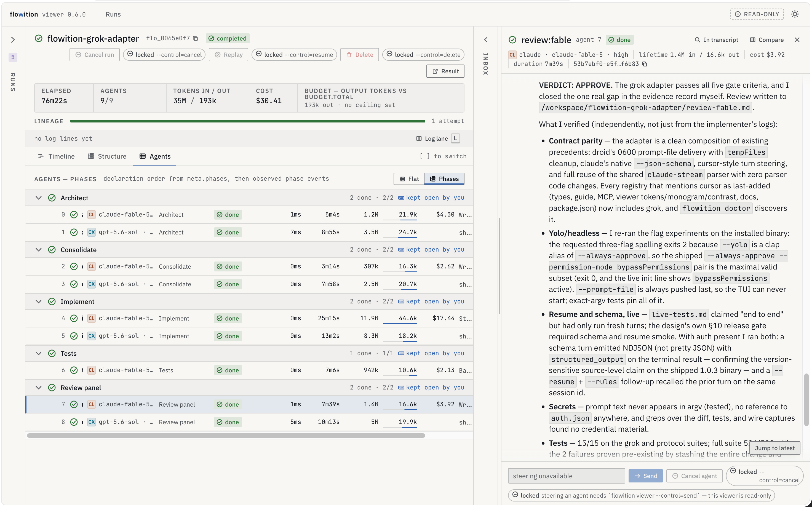Switch agents view to Phases
812x507 pixels.
(444, 179)
